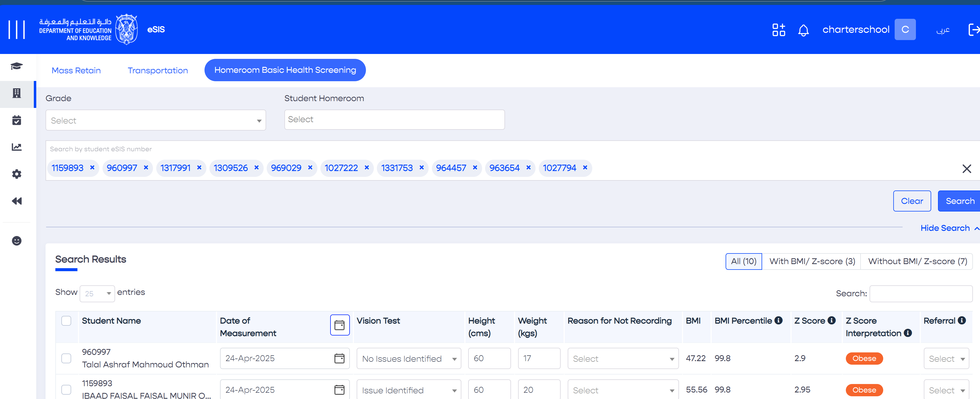Remove the 1317991 eSIS number tag
This screenshot has width=980, height=399.
tap(199, 168)
